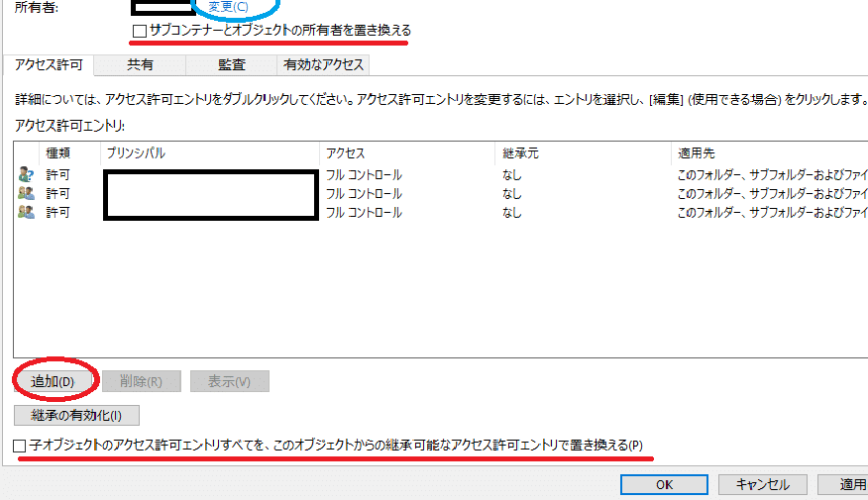Select the アクセス許可 tab
This screenshot has width=868, height=500.
pos(49,64)
